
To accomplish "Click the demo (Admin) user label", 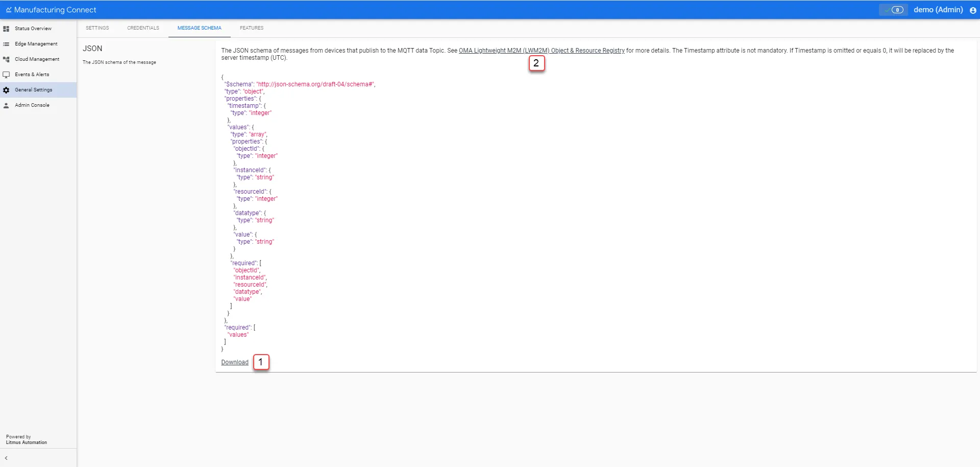I will click(x=938, y=10).
